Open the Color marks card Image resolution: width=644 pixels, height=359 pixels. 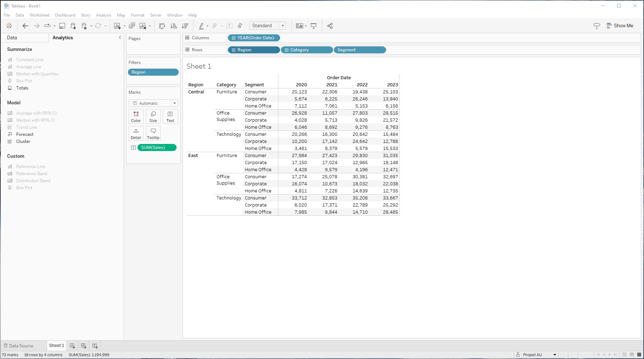136,116
